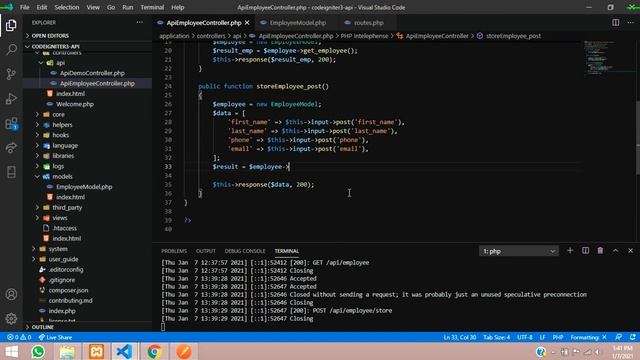Expand the OPEN EDITORS section

87,36
